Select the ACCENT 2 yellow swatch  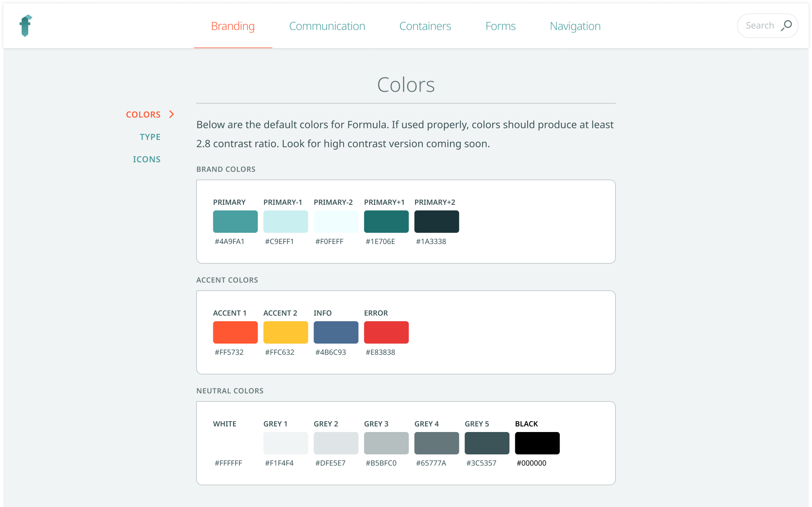[x=286, y=332]
